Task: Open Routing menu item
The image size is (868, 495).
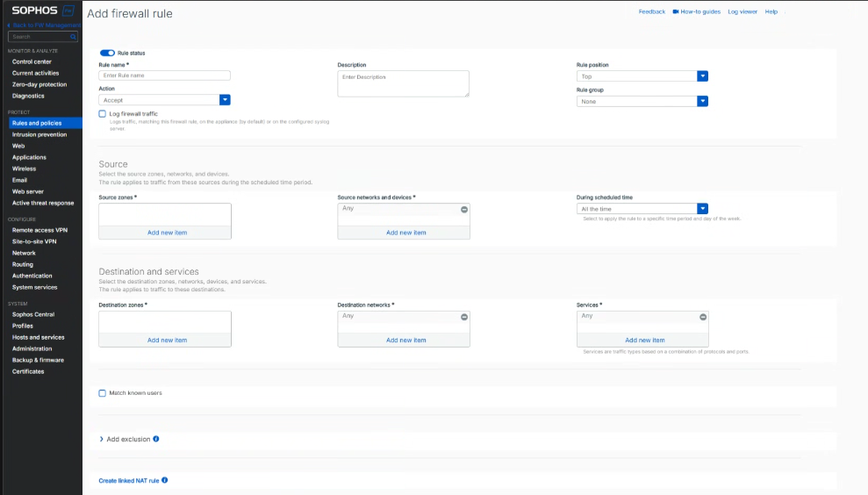Action: pyautogui.click(x=23, y=265)
